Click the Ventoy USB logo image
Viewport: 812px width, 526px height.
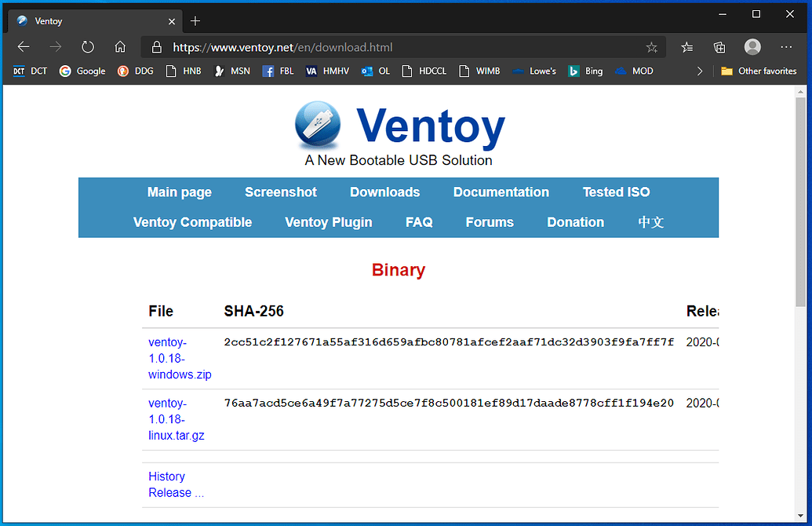click(x=318, y=124)
